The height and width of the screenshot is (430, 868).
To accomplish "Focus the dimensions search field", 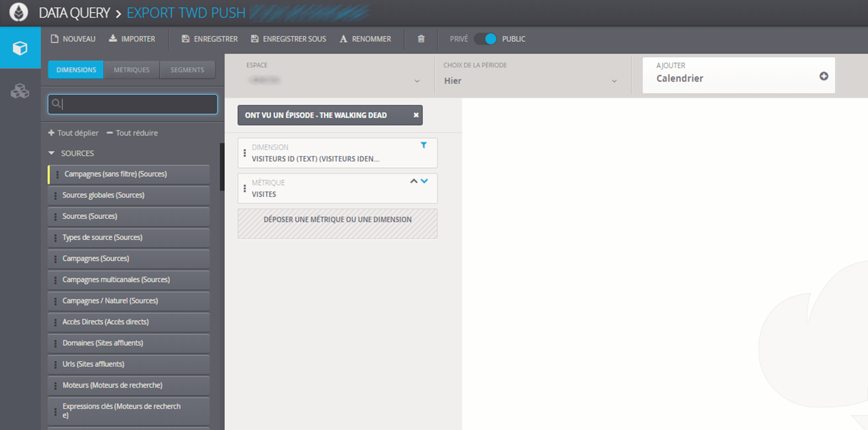I will click(133, 104).
